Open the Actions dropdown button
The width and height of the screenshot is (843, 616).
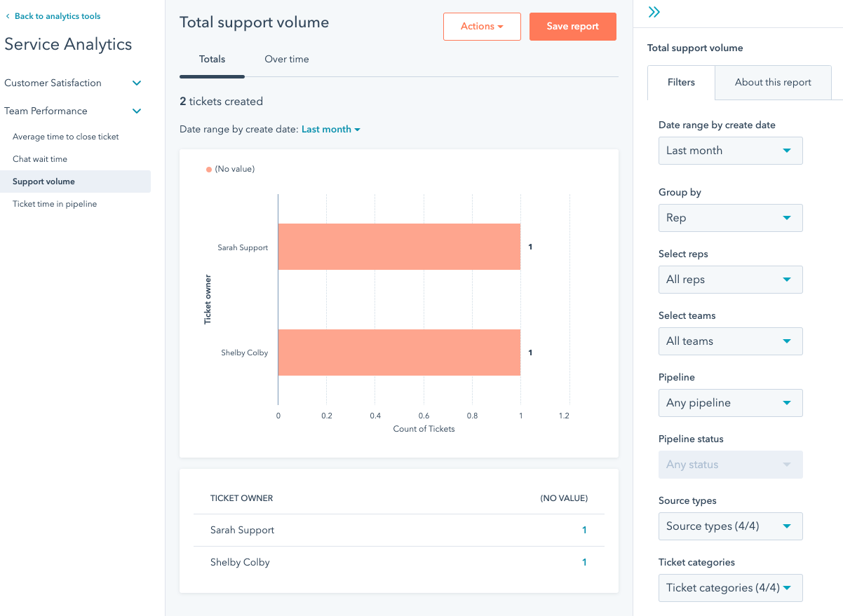pos(482,27)
